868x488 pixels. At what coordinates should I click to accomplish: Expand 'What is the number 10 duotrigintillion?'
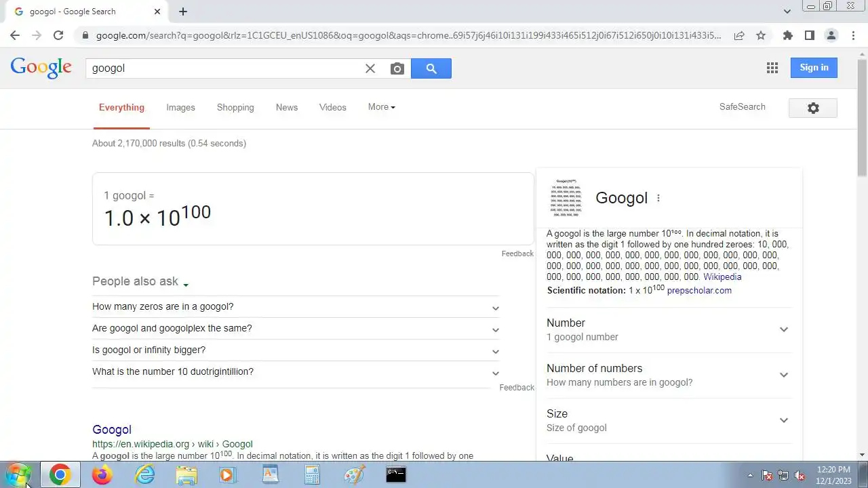[296, 371]
